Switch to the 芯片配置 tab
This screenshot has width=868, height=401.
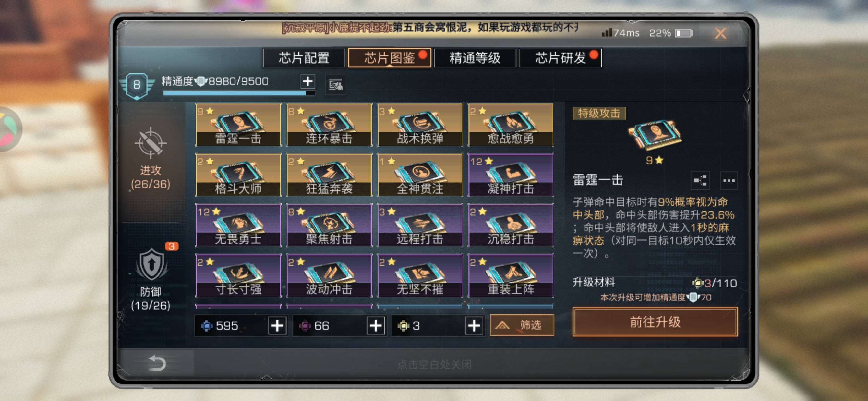pyautogui.click(x=304, y=58)
